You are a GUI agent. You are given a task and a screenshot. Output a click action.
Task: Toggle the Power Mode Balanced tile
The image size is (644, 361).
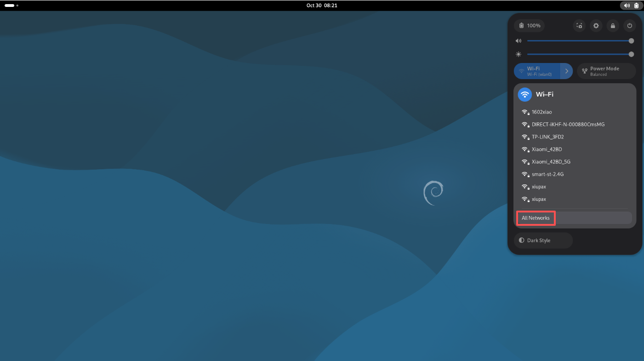[x=606, y=71]
